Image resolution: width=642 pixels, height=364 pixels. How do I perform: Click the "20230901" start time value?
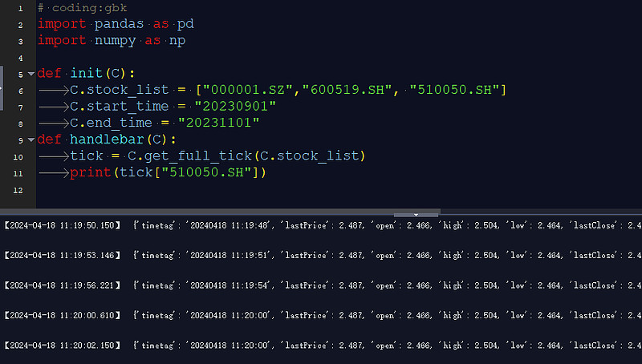[236, 107]
